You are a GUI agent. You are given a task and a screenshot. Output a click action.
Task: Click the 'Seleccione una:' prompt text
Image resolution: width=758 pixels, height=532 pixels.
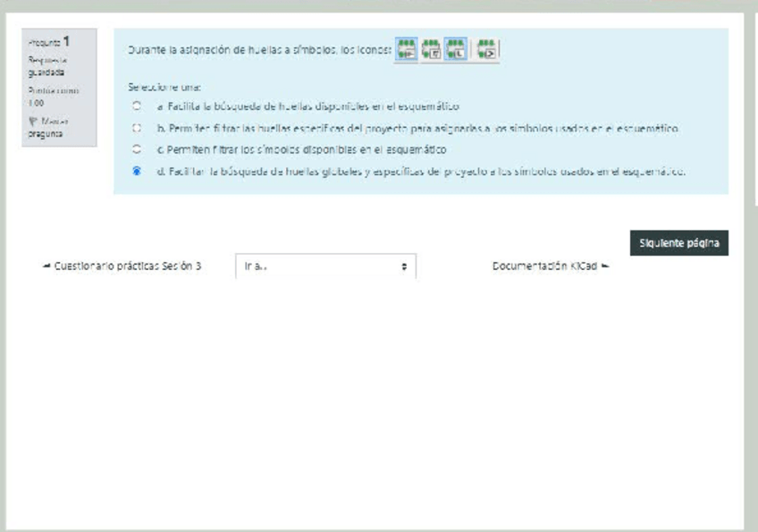coord(164,87)
